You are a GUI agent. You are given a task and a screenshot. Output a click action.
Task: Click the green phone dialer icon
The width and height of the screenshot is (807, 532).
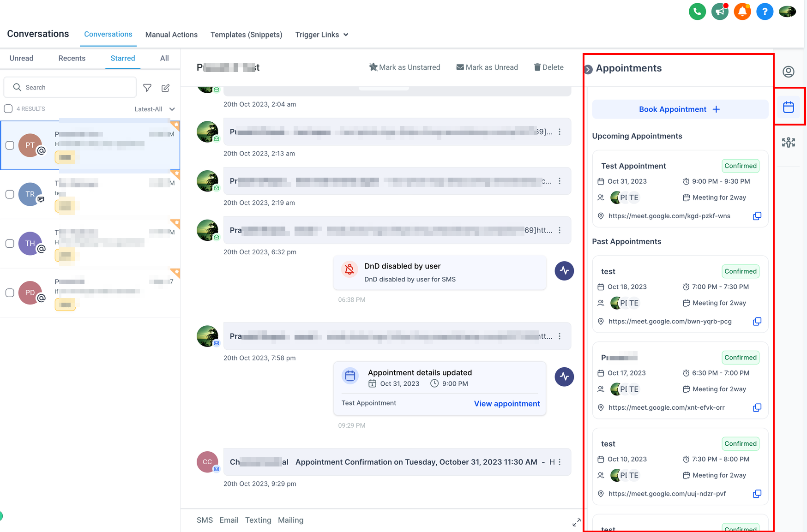[697, 12]
